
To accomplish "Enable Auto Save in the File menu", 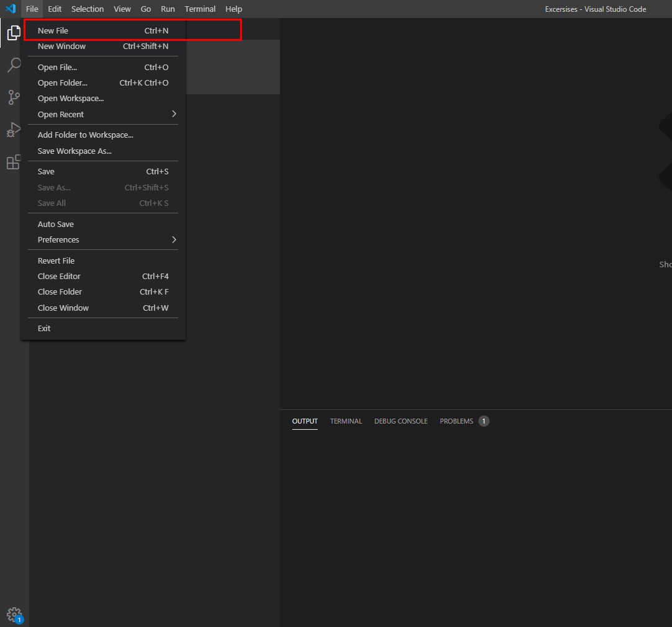I will [55, 224].
